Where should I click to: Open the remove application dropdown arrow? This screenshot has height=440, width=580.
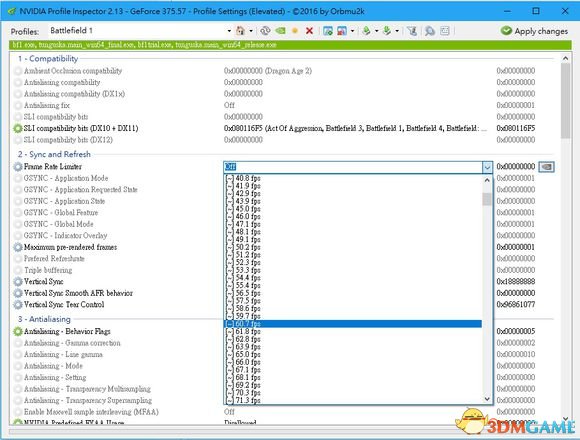tap(352, 31)
